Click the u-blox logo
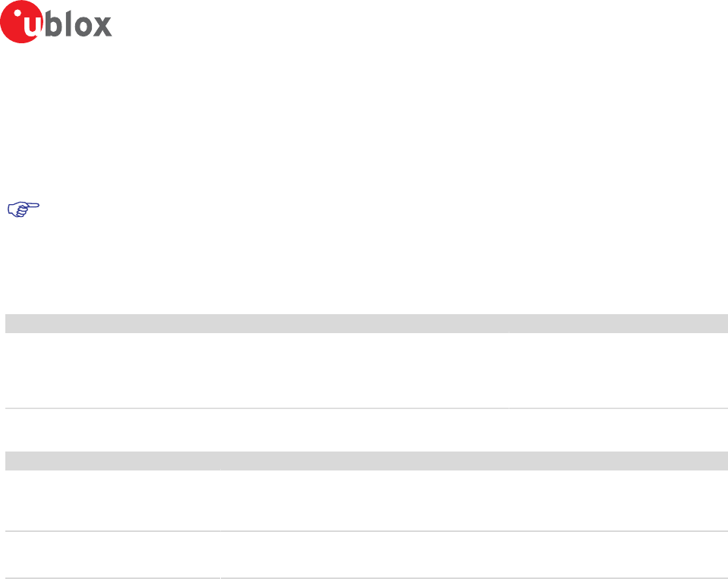728x579 pixels. 56,22
